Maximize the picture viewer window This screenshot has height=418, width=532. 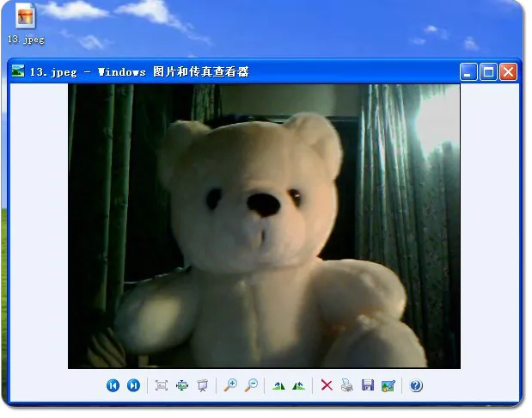click(488, 71)
